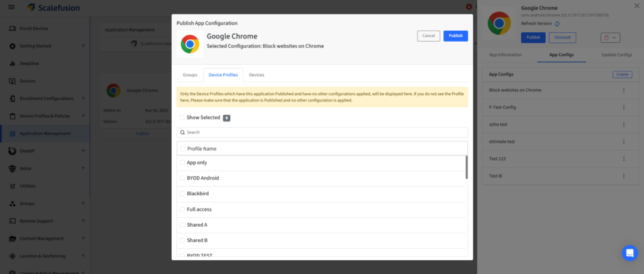Select the Device Profiles tab

(223, 75)
